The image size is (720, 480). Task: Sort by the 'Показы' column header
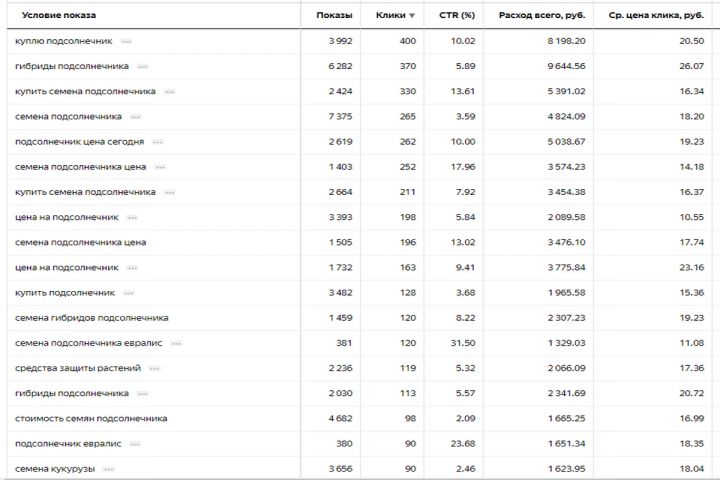(x=334, y=15)
